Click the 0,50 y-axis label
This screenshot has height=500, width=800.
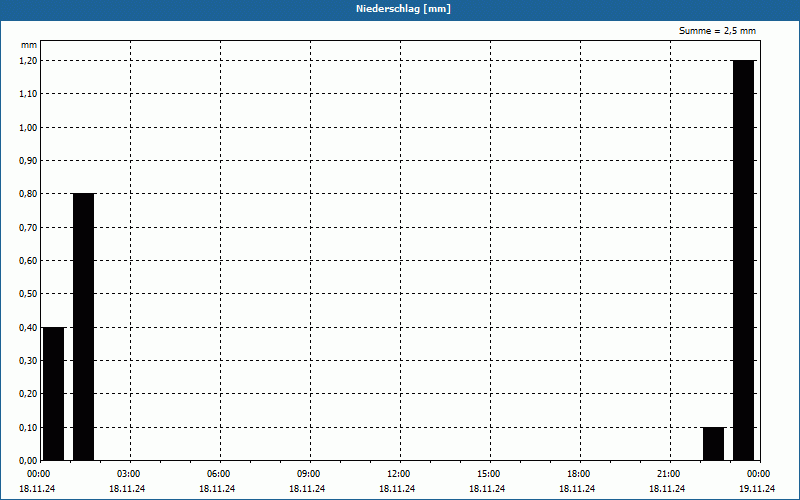point(28,294)
